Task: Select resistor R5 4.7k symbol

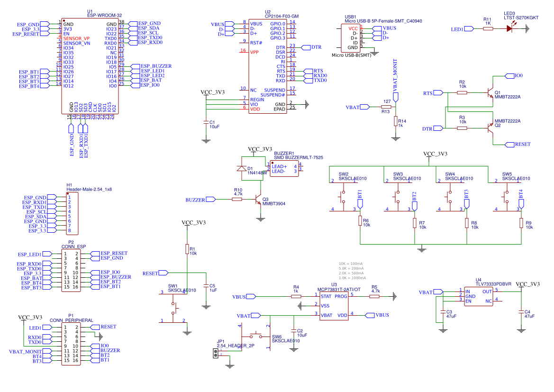Action: tap(374, 296)
